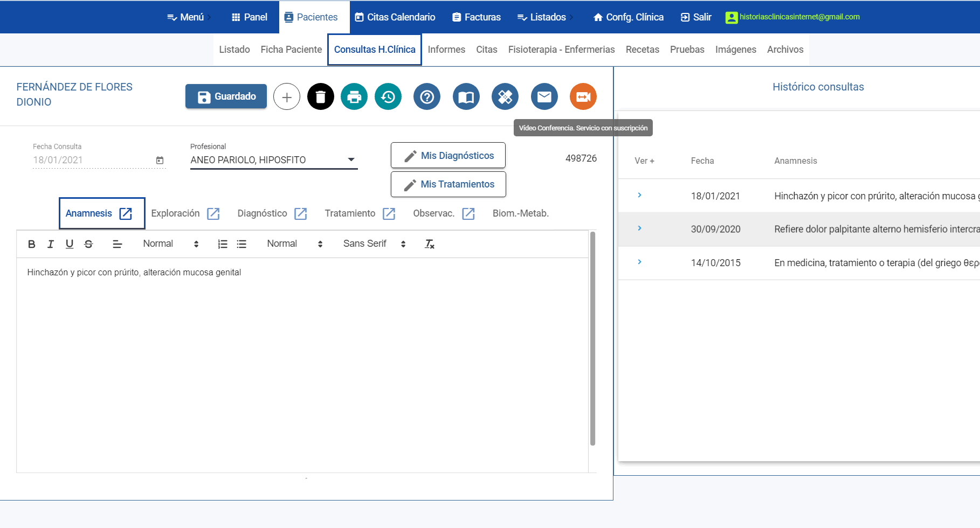Viewport: 980px width, 528px height.
Task: Open the history clock icon
Action: [388, 97]
